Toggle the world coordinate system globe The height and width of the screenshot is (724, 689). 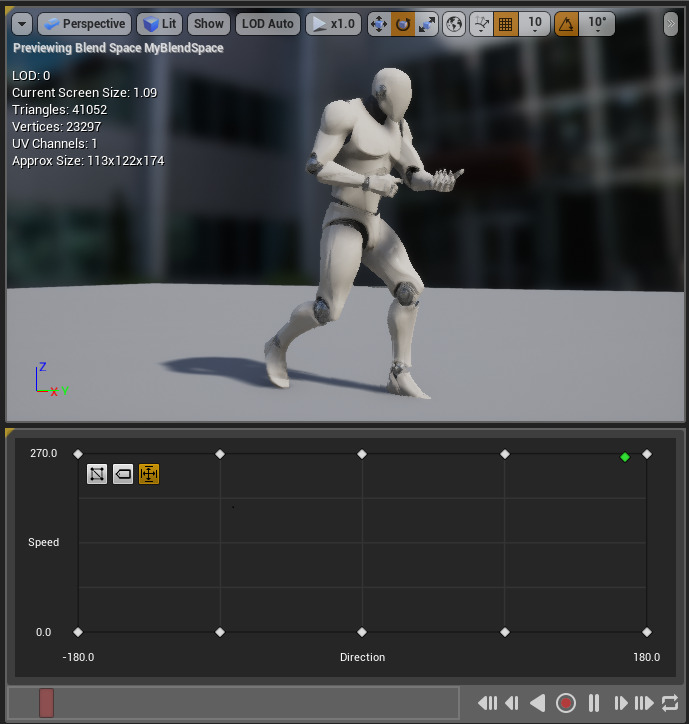pos(454,24)
